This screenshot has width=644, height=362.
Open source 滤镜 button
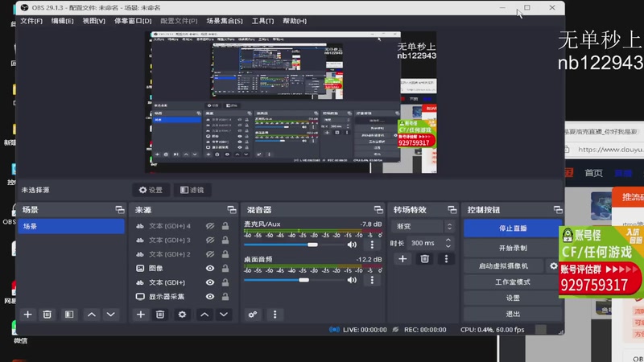point(192,190)
